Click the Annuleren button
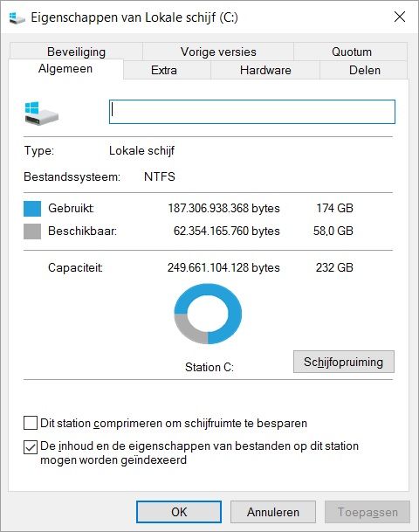Image resolution: width=419 pixels, height=532 pixels. (x=273, y=512)
